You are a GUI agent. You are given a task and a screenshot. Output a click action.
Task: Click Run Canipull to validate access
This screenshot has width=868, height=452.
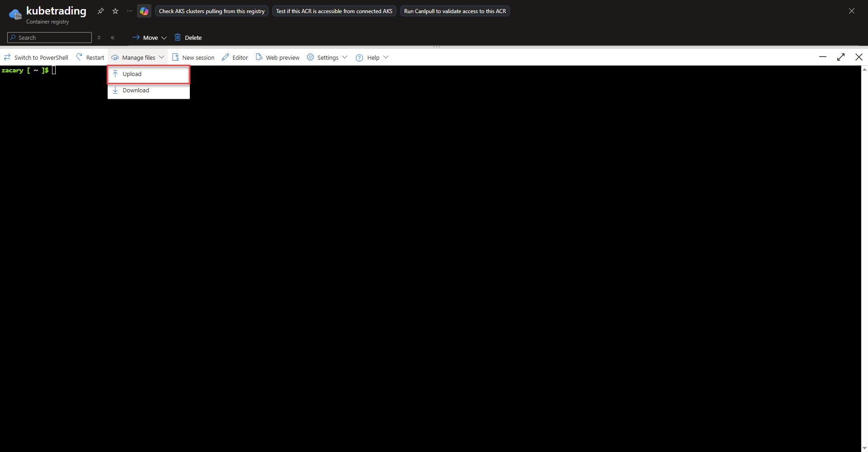(x=455, y=11)
